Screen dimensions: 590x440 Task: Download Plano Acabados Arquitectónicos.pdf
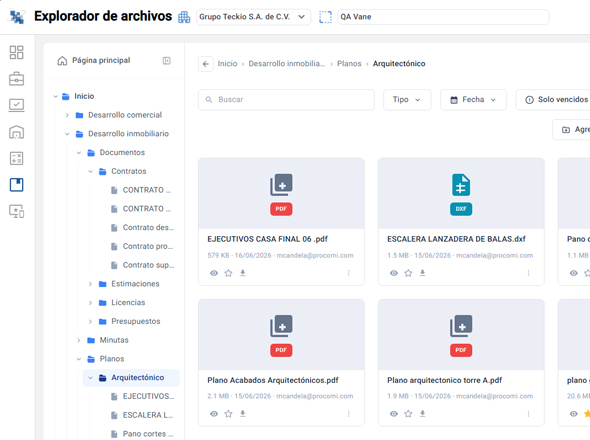[x=243, y=413]
